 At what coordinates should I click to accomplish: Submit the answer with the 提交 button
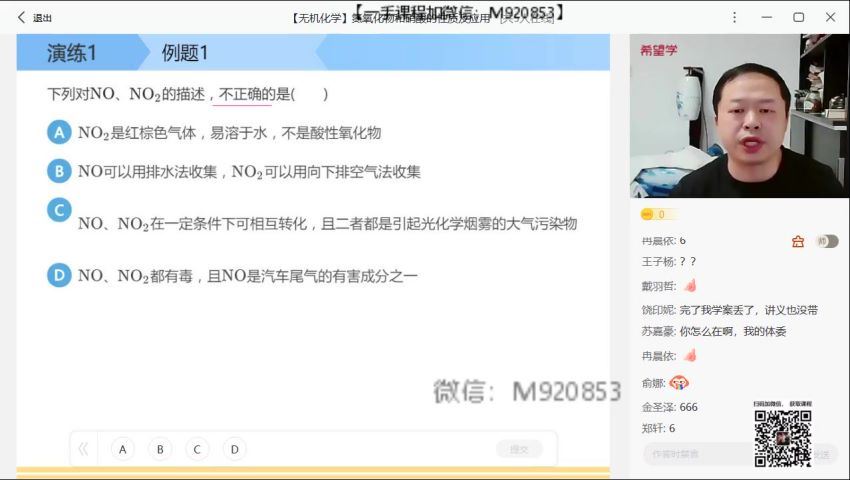(x=519, y=449)
